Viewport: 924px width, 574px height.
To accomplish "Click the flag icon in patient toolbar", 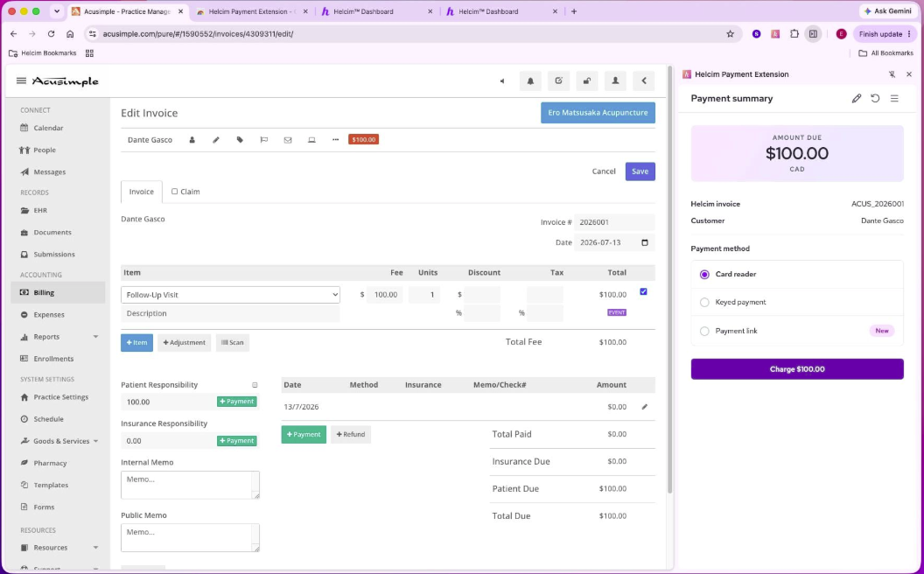I will pos(264,140).
